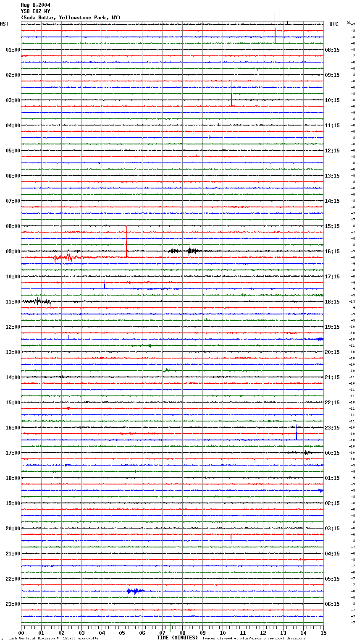
Task: Select the 08:00 MST hour label
Action: tap(13, 226)
